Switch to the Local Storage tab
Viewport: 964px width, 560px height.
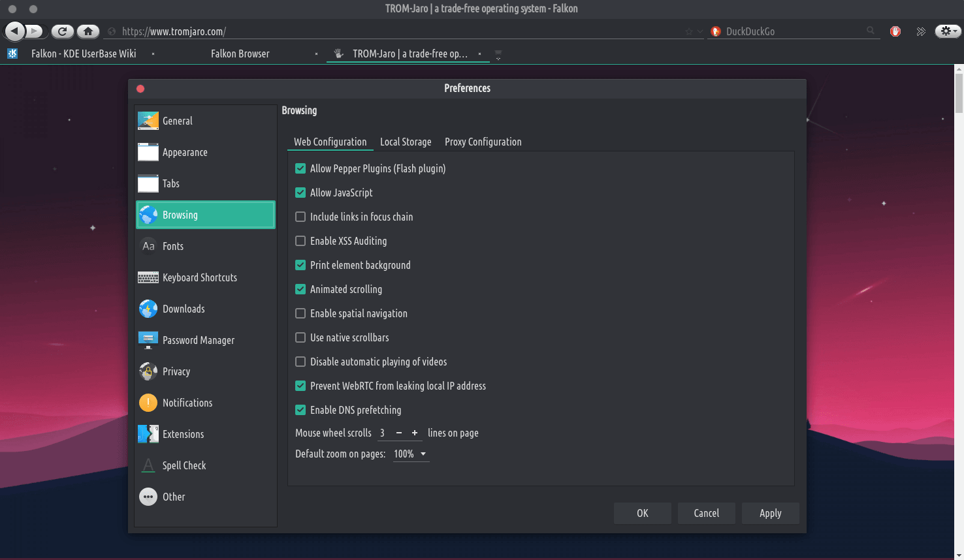(x=406, y=142)
